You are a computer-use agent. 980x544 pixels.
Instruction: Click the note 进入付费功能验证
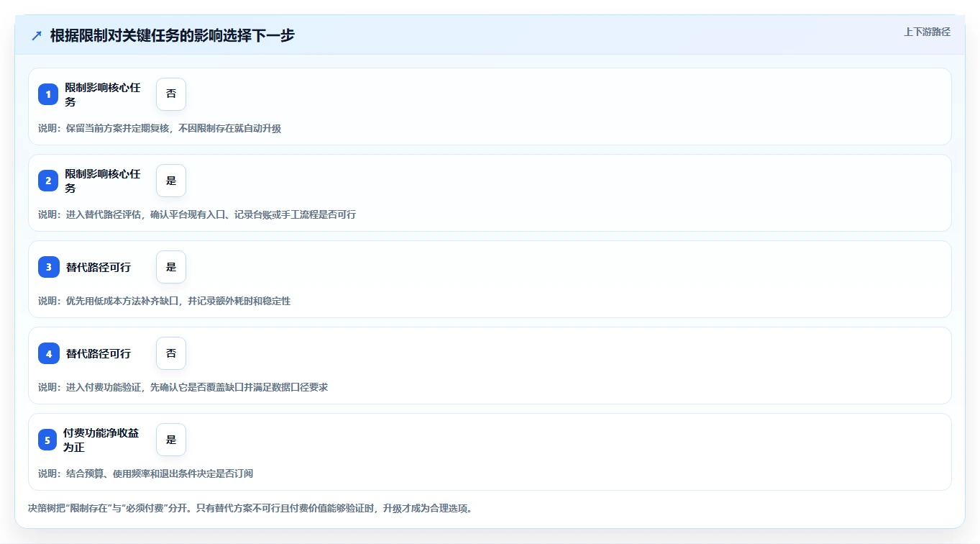coord(183,387)
